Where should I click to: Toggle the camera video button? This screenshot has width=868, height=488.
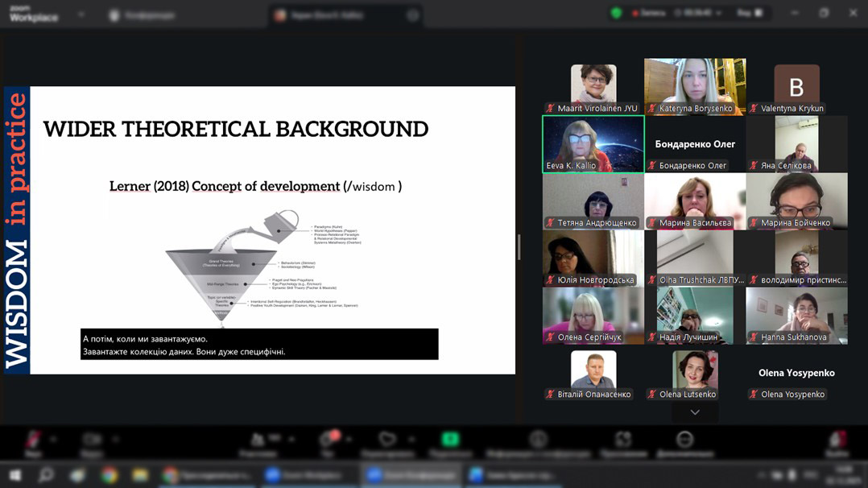pyautogui.click(x=92, y=440)
